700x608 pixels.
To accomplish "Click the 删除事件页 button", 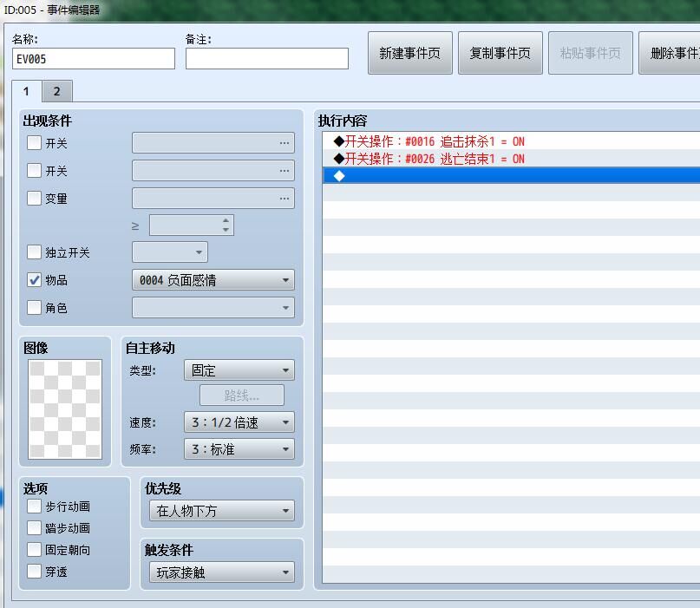I will (670, 53).
